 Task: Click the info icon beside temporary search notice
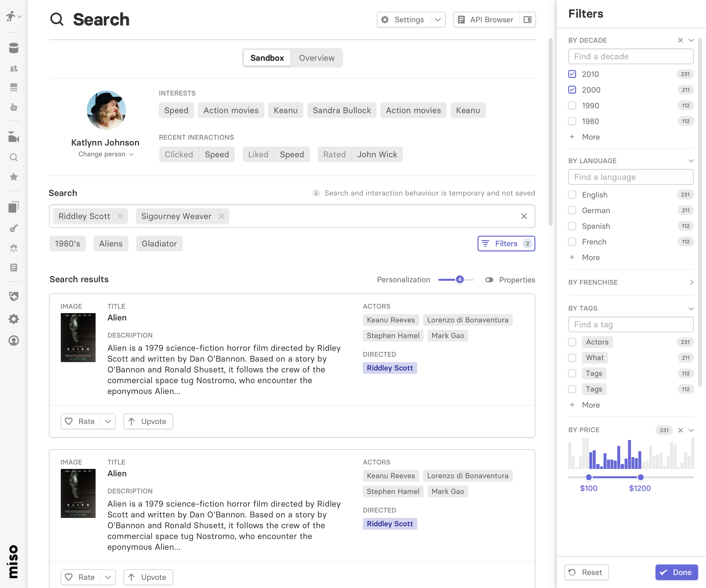(316, 193)
